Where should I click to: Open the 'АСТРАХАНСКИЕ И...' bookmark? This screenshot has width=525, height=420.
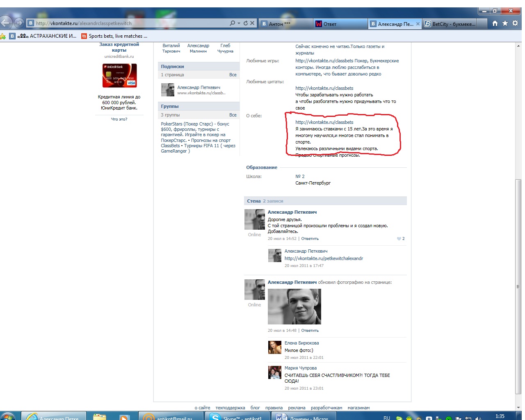[x=43, y=36]
